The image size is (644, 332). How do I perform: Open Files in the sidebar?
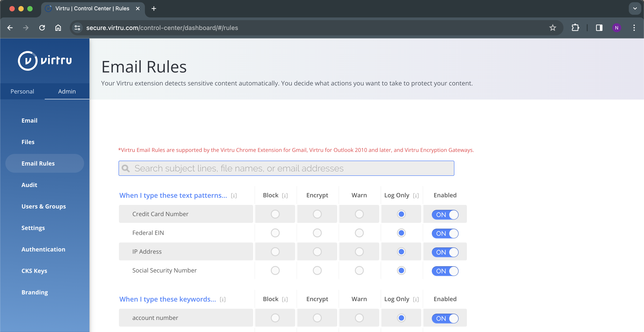[x=28, y=142]
